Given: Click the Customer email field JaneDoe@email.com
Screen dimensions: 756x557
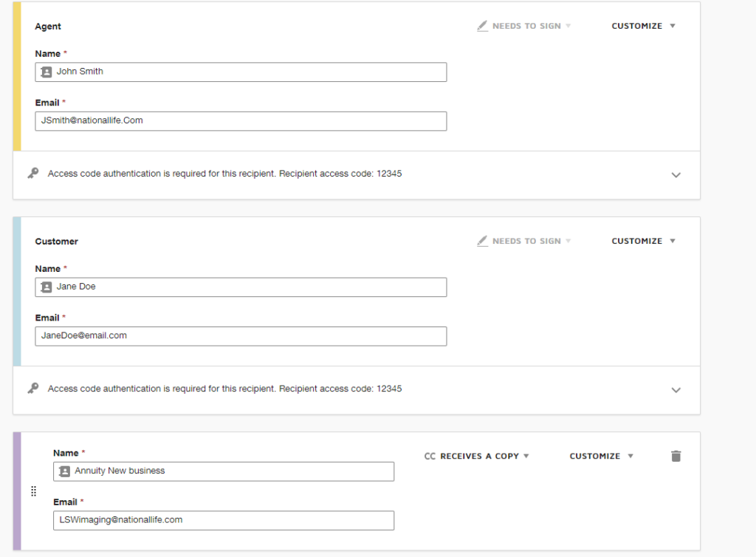Looking at the screenshot, I should (241, 336).
